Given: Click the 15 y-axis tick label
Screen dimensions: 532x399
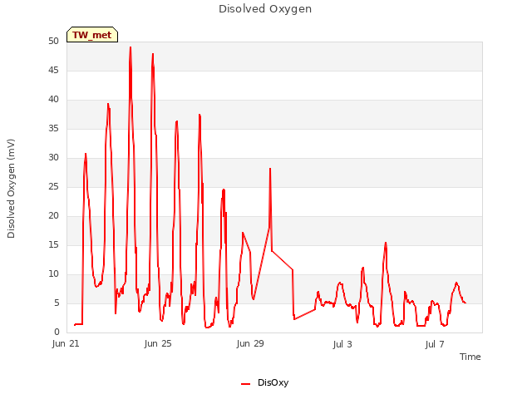Looking at the screenshot, I should point(53,244).
